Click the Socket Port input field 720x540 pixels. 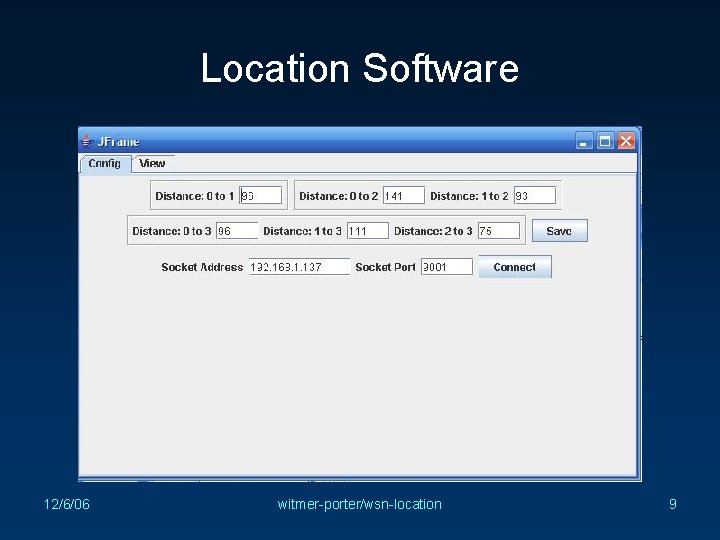[447, 267]
